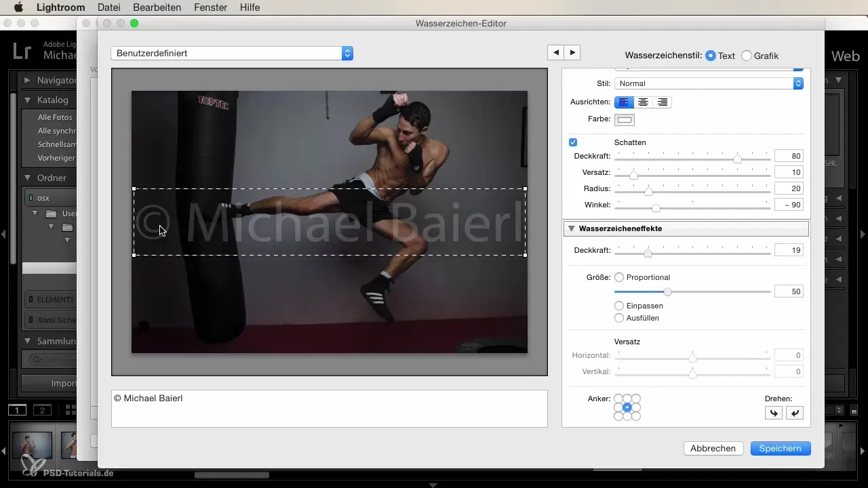Open the Benutzerdefiniert preset dropdown
The width and height of the screenshot is (868, 488).
pos(232,53)
